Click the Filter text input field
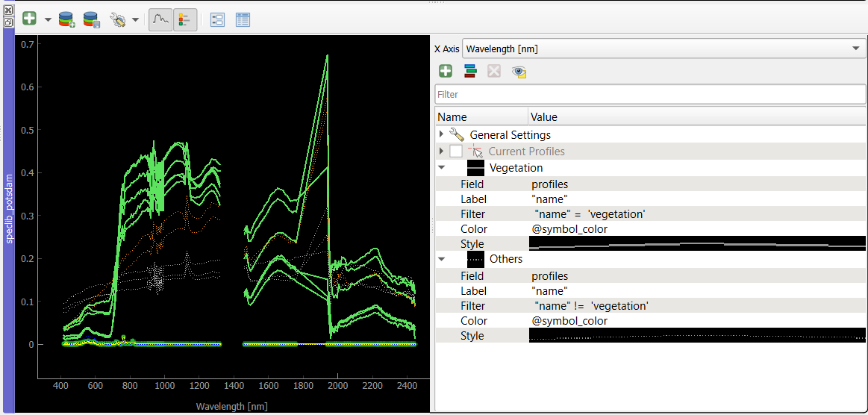Viewport: 868px width, 415px height. (650, 94)
